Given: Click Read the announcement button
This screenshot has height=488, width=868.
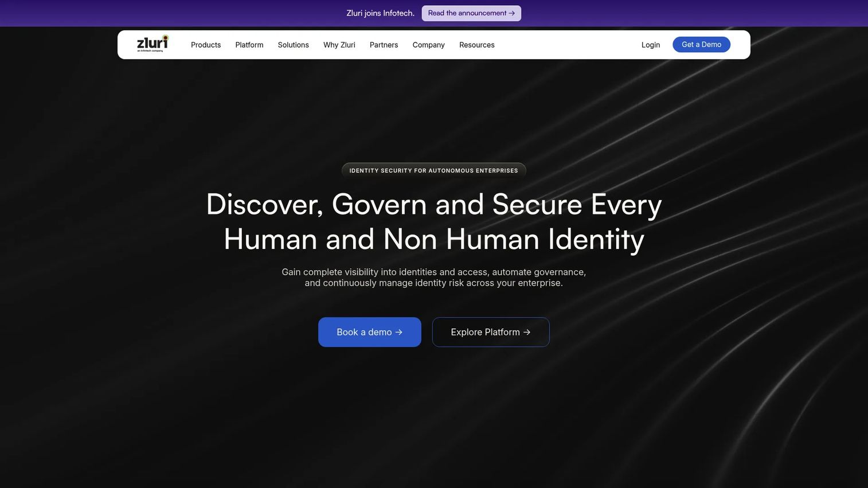Looking at the screenshot, I should [x=471, y=13].
